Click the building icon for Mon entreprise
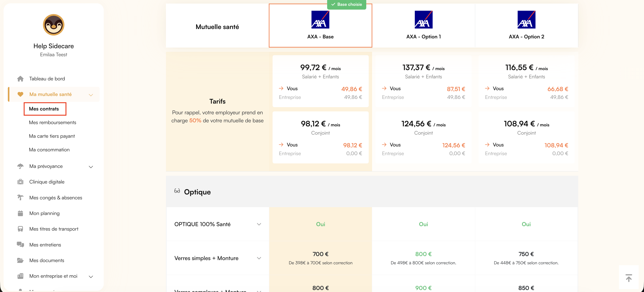Viewport: 644px width, 292px height. 21,276
